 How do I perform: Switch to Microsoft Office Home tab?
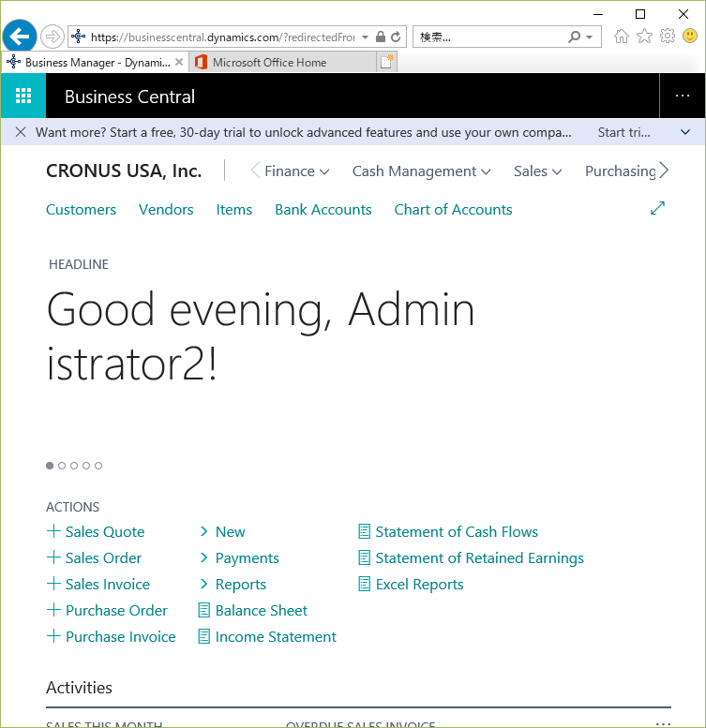[x=282, y=62]
